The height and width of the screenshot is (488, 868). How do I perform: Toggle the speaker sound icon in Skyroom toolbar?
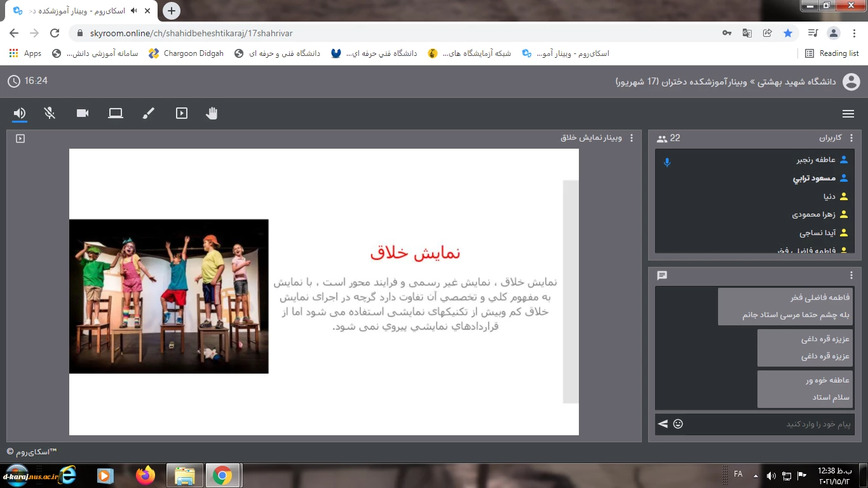20,113
